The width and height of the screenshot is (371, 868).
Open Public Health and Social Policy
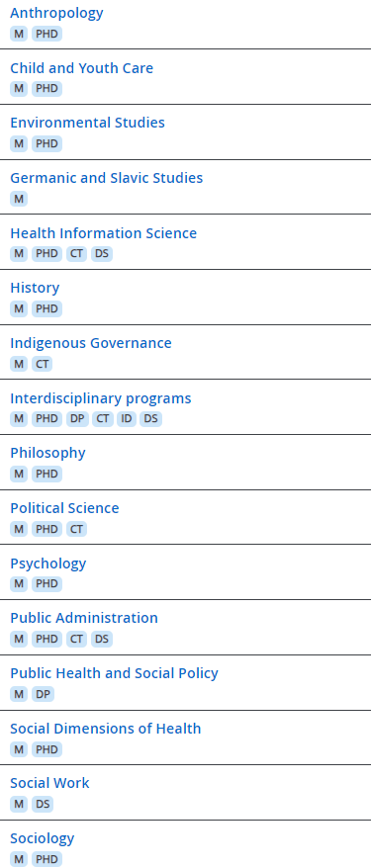click(x=114, y=673)
